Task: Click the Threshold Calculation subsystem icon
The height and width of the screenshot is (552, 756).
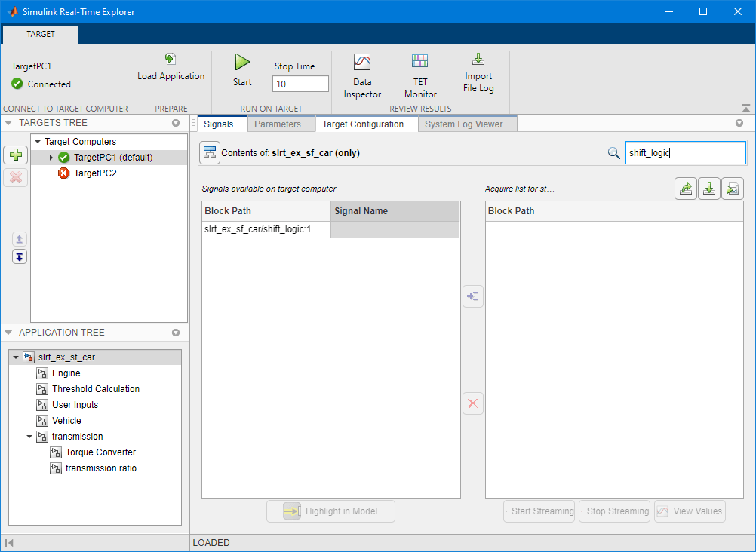Action: pos(42,389)
